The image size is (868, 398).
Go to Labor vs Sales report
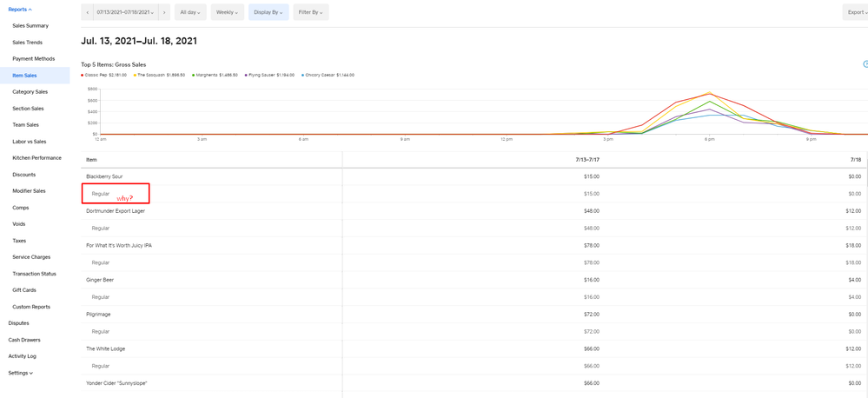pyautogui.click(x=30, y=142)
